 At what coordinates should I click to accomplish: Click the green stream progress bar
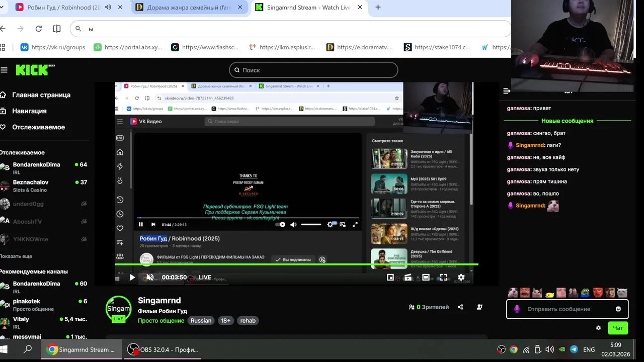click(296, 264)
